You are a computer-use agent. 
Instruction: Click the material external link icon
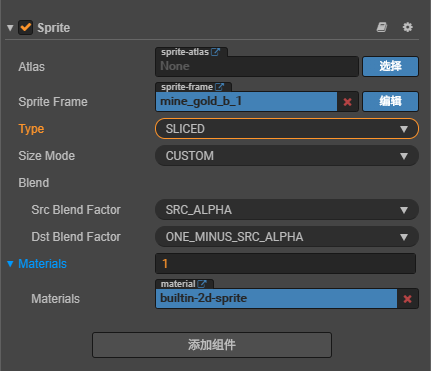tap(202, 284)
